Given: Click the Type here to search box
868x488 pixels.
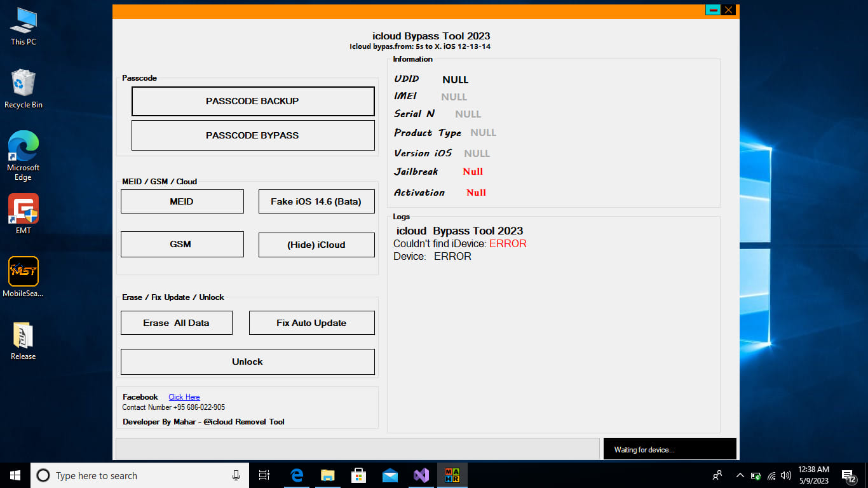Looking at the screenshot, I should 140,475.
